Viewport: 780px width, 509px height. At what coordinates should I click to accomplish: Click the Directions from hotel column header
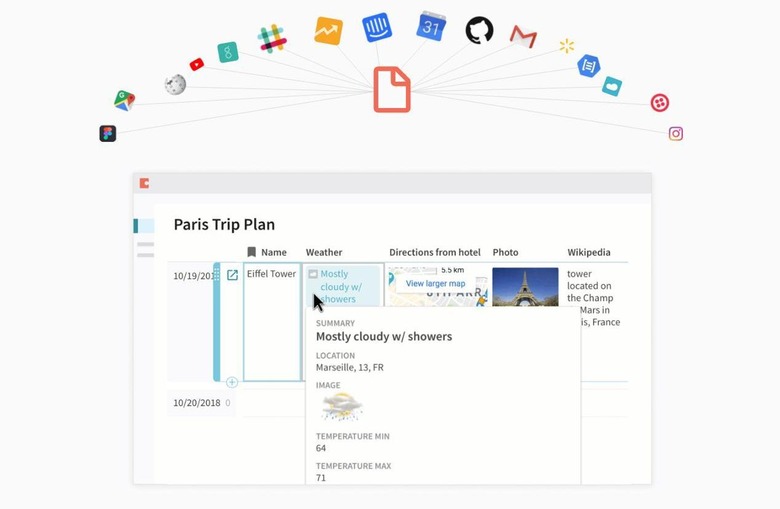[435, 252]
